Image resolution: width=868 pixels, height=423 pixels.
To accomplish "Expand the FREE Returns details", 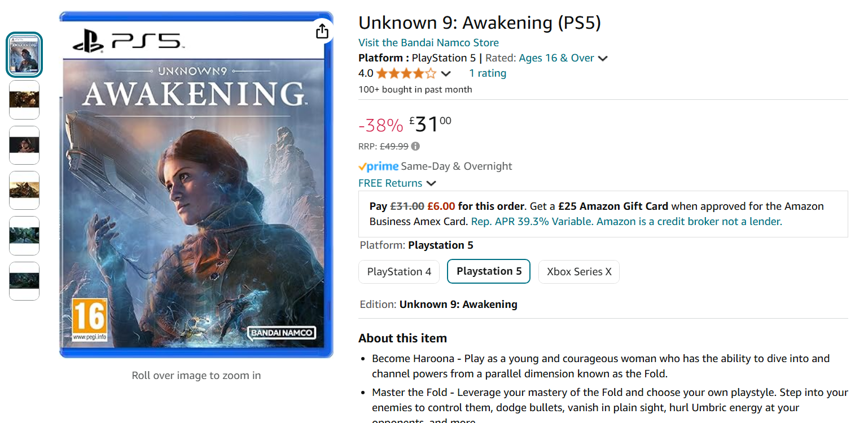I will (x=431, y=183).
